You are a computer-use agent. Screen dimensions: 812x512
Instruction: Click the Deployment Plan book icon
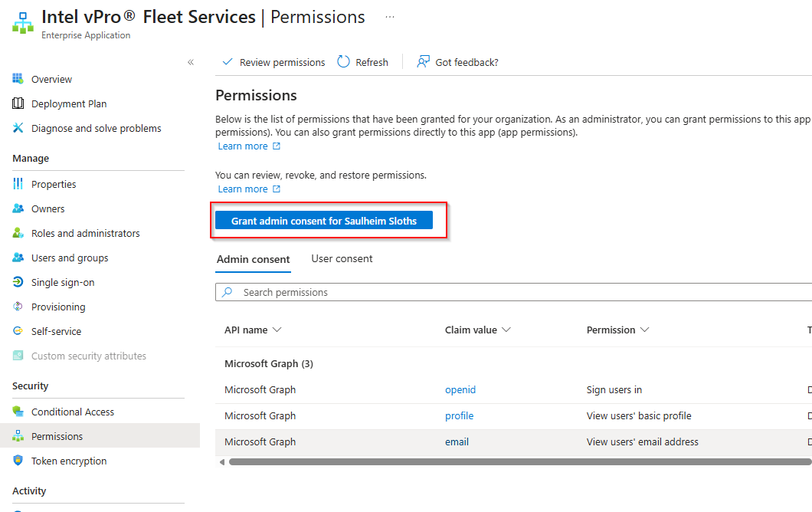[18, 103]
